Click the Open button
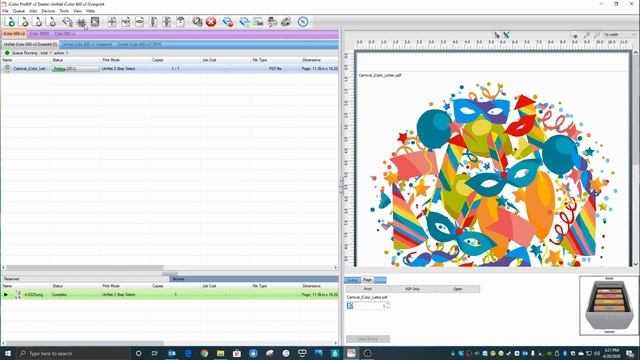The height and width of the screenshot is (360, 640). 458,289
